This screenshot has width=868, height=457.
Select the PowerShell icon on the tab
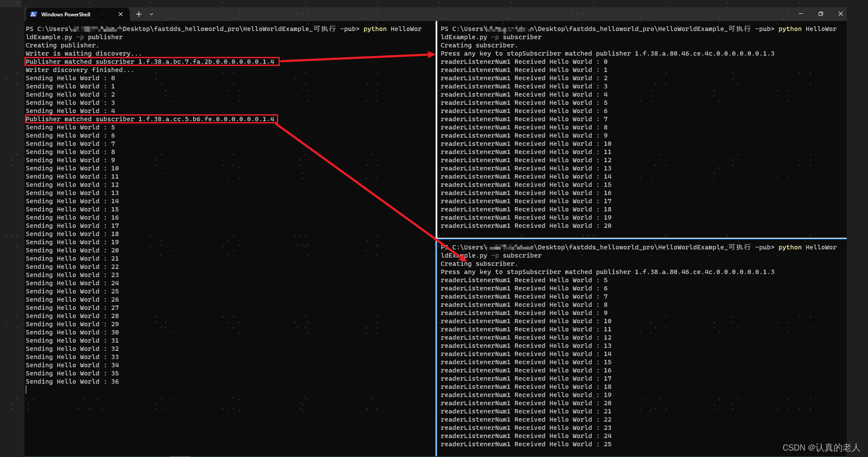34,14
